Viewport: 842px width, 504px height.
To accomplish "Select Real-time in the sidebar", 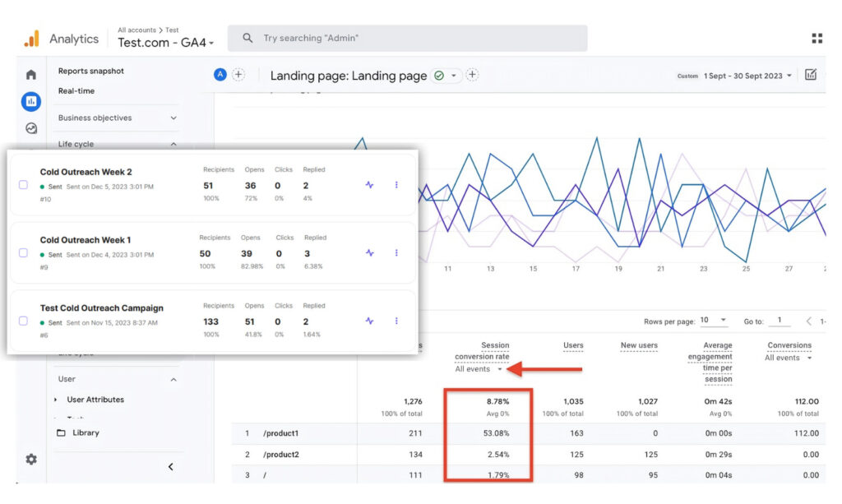I will click(76, 91).
